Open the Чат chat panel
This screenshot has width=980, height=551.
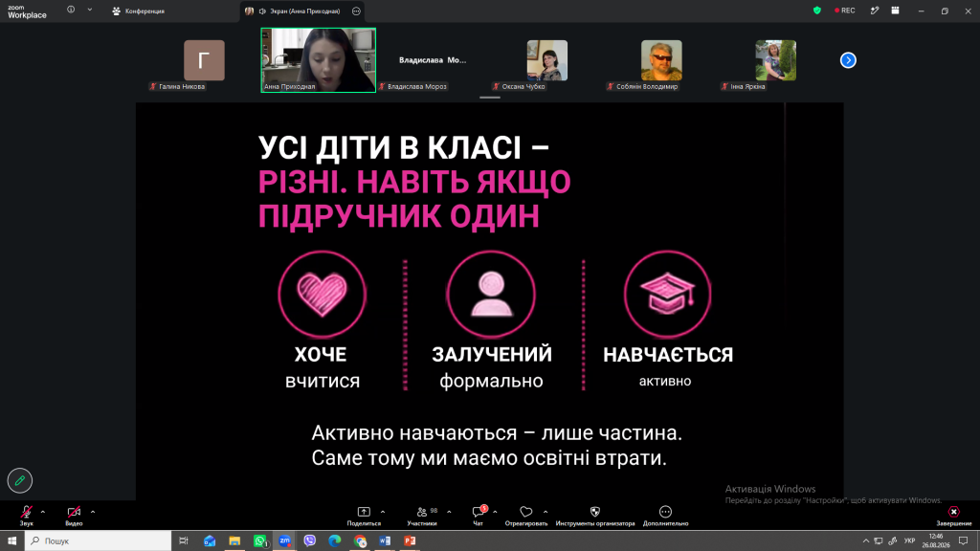(x=479, y=515)
